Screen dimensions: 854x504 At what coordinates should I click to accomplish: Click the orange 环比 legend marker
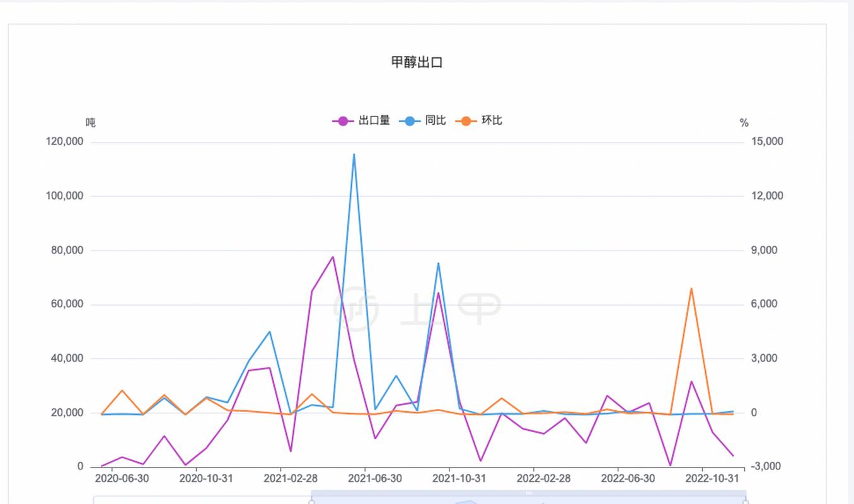click(x=466, y=121)
